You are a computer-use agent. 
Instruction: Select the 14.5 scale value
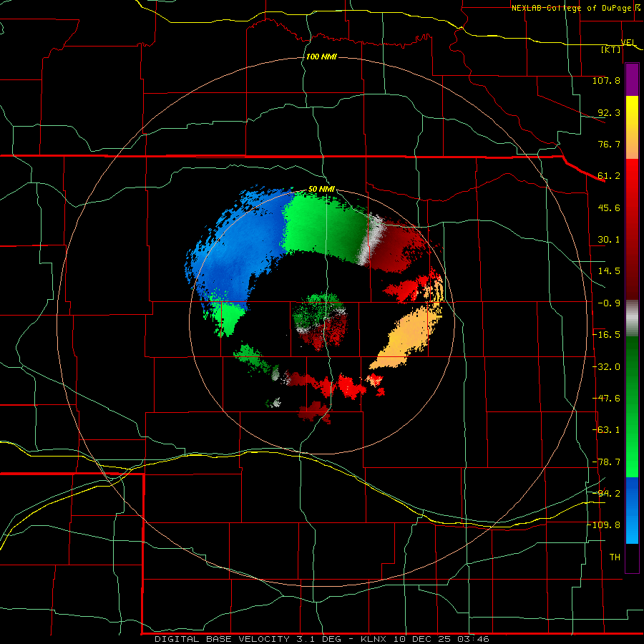click(x=609, y=271)
